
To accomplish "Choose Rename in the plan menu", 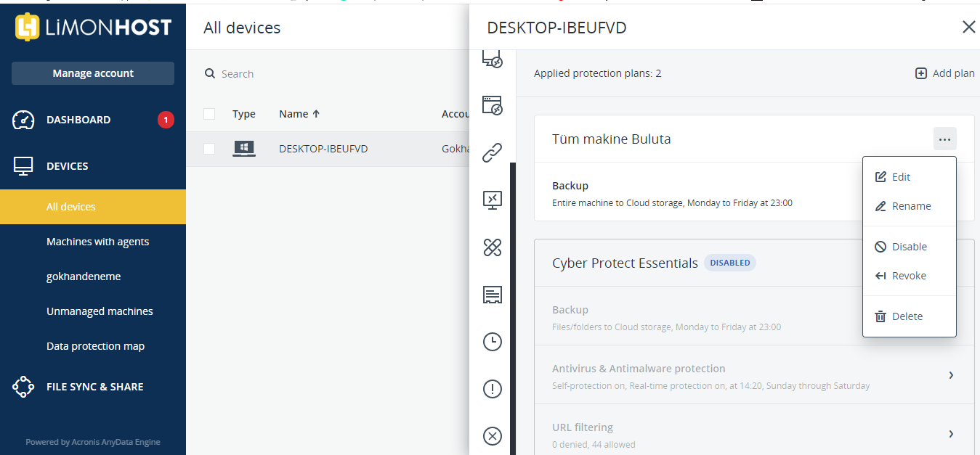I will coord(909,206).
